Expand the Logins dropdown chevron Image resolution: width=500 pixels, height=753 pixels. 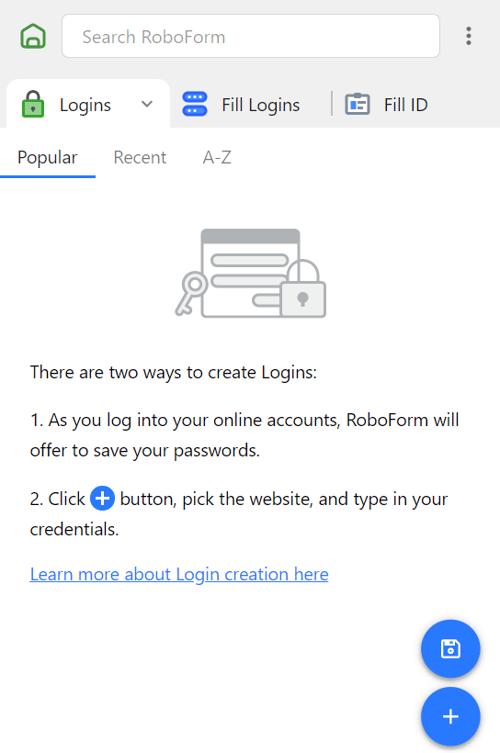tap(147, 104)
